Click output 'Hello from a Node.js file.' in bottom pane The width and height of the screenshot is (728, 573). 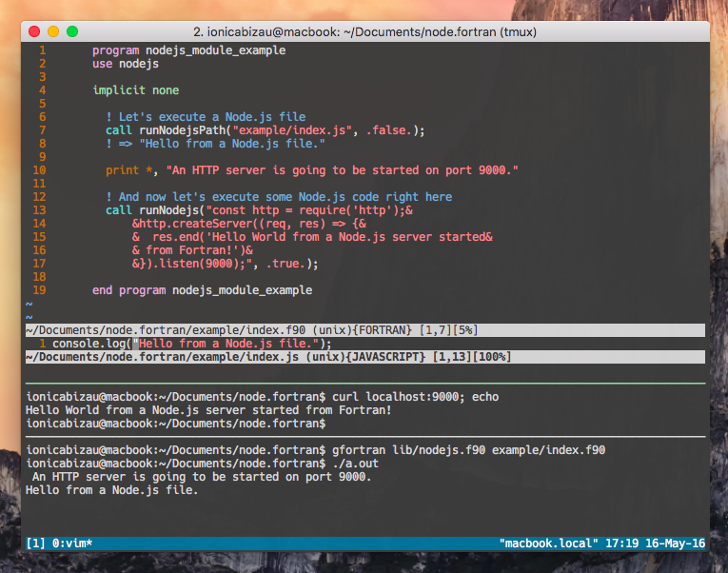(x=112, y=490)
